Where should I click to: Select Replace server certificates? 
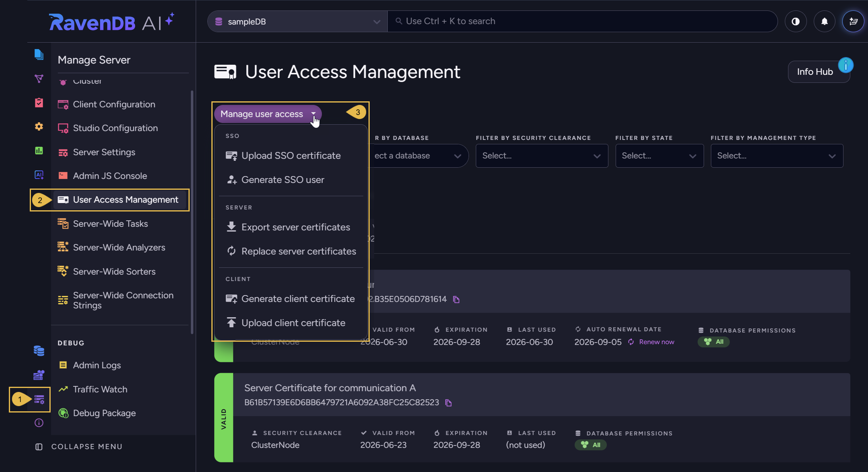coord(291,251)
